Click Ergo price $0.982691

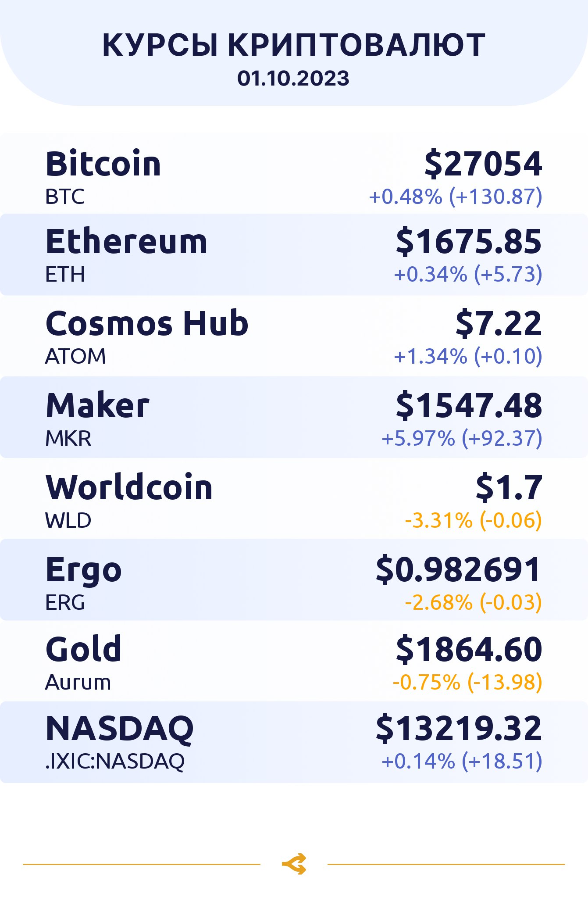[459, 570]
